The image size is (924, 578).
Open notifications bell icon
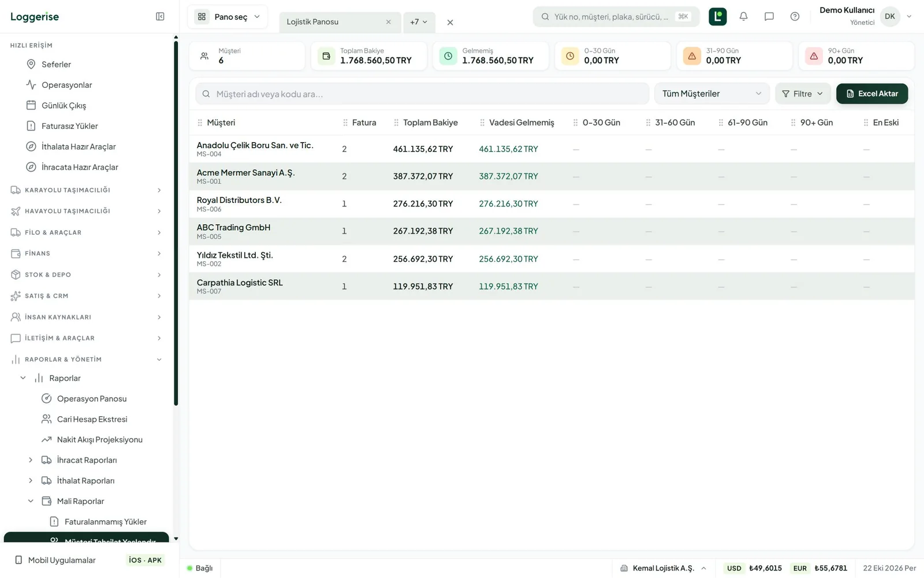coord(743,17)
